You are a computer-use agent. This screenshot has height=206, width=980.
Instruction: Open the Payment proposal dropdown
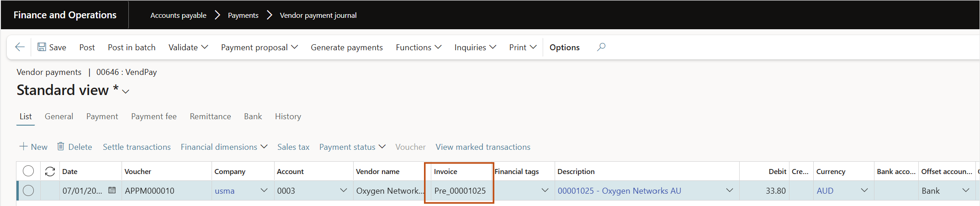[259, 47]
